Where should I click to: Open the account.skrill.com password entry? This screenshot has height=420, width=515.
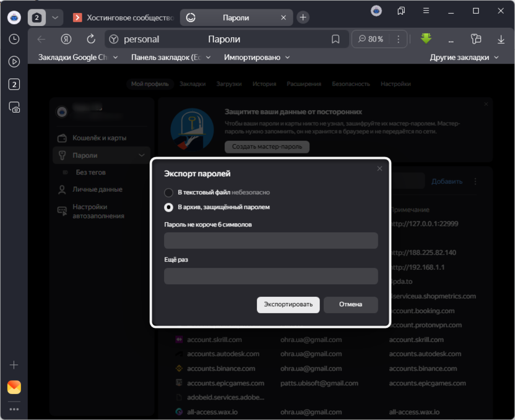point(214,340)
